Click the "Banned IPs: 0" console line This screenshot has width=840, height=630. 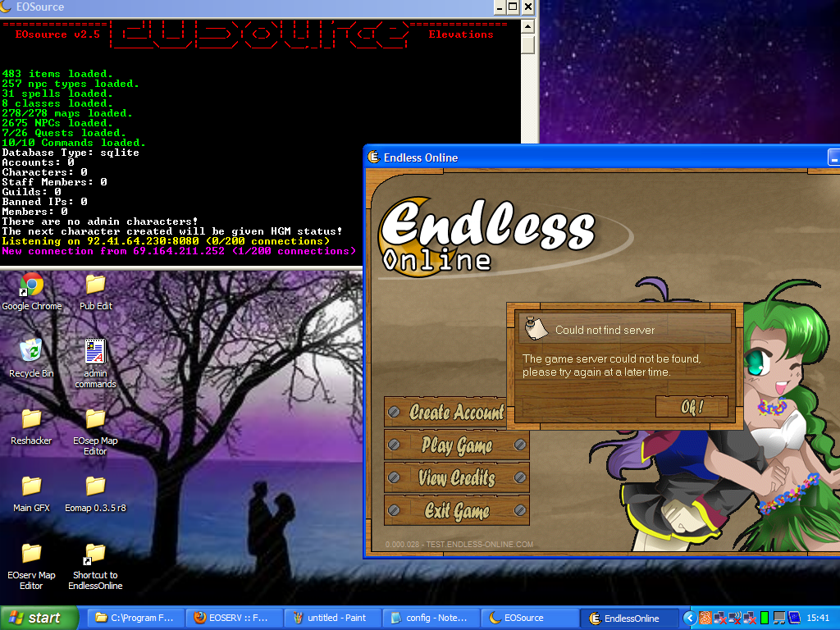(x=44, y=202)
